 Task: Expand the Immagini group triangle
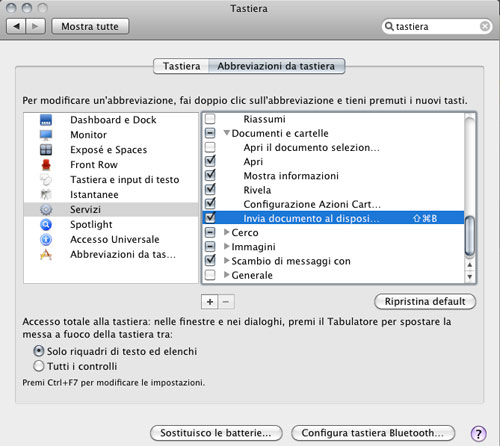point(227,246)
